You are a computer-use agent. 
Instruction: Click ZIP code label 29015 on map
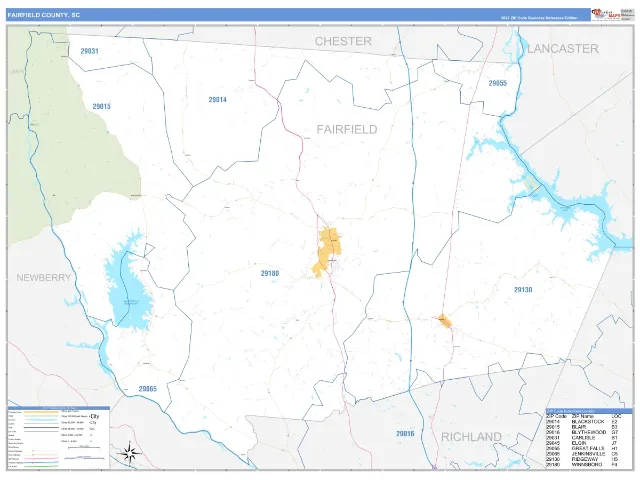pyautogui.click(x=102, y=106)
